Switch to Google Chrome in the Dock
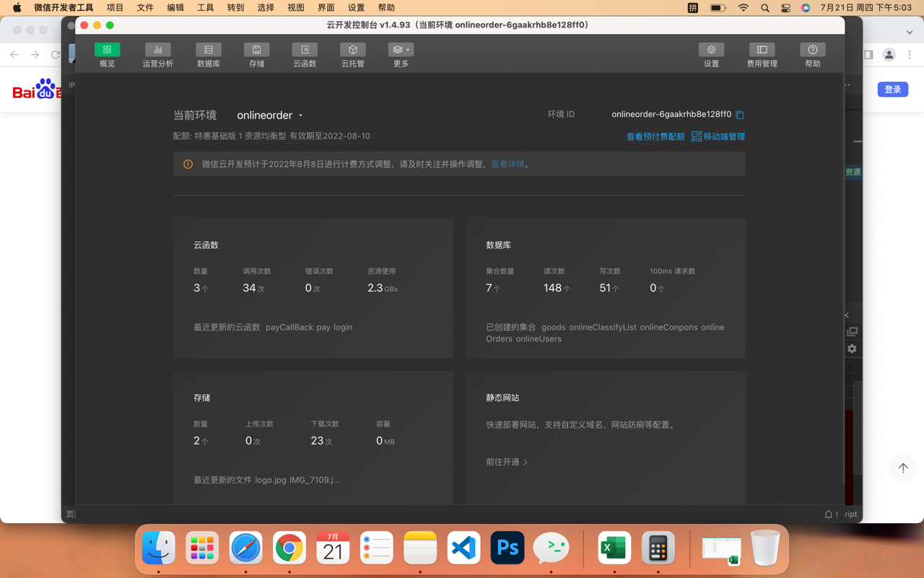The height and width of the screenshot is (578, 924). click(289, 548)
